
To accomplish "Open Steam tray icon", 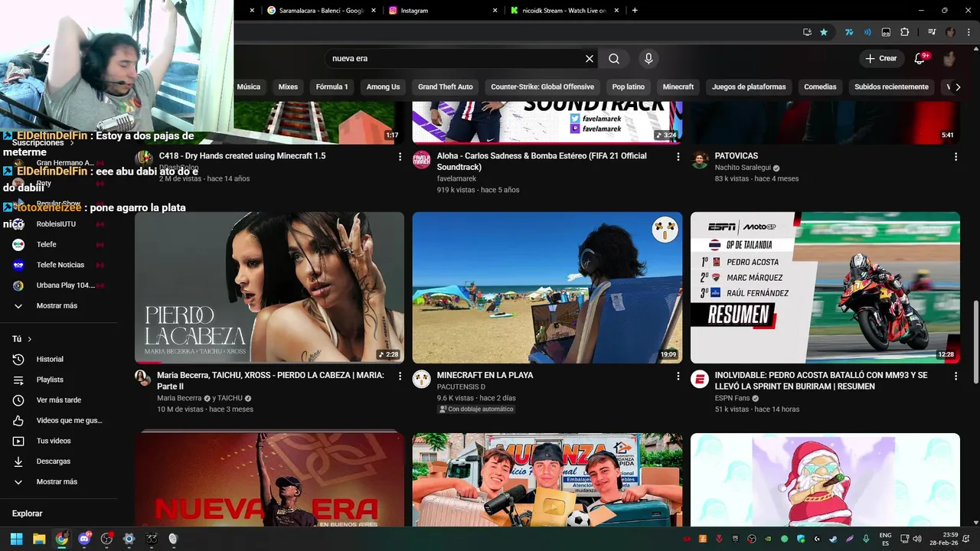I will 833,539.
